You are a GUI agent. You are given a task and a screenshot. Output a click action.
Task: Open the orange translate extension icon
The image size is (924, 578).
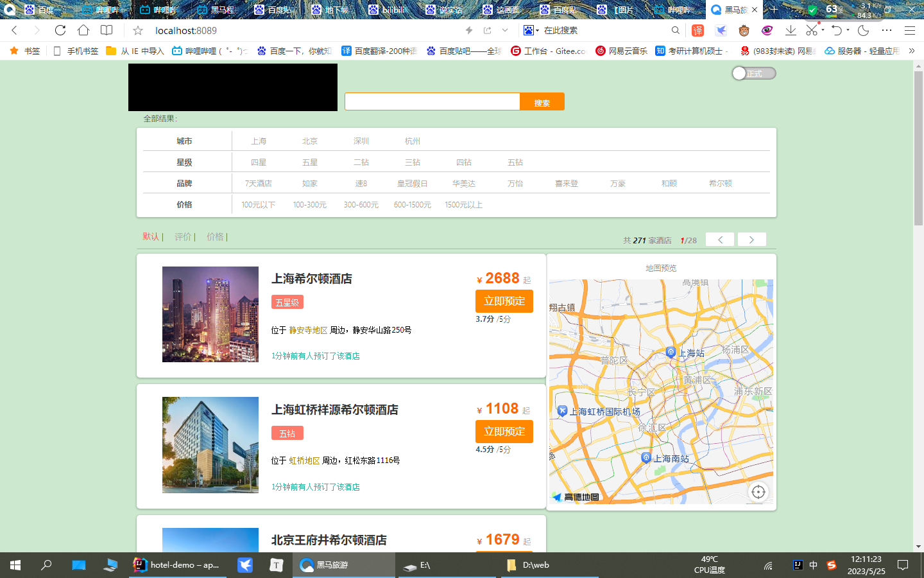coord(698,30)
